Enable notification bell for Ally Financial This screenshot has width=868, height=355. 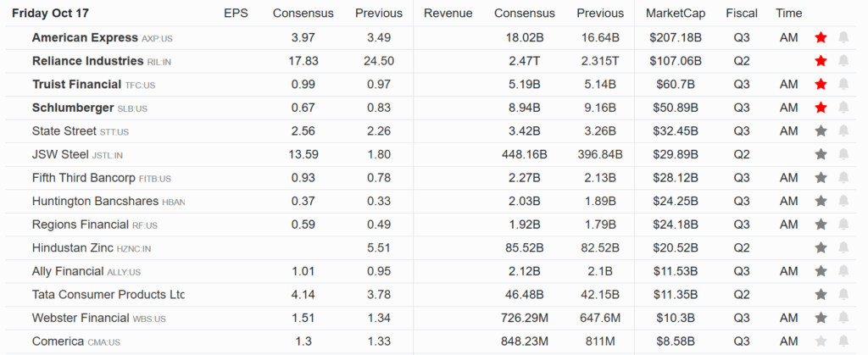tap(843, 271)
